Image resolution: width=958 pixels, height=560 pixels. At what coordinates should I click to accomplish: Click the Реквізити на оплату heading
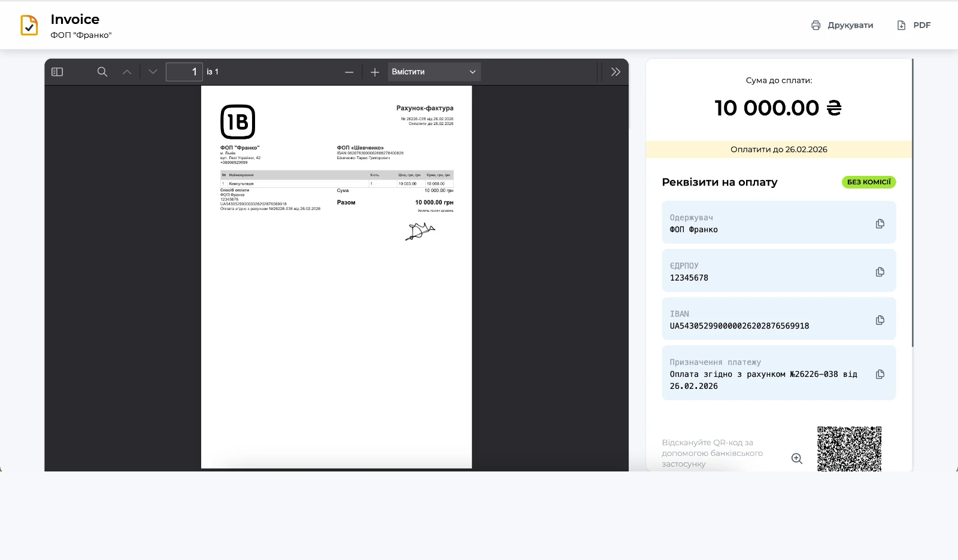[720, 182]
